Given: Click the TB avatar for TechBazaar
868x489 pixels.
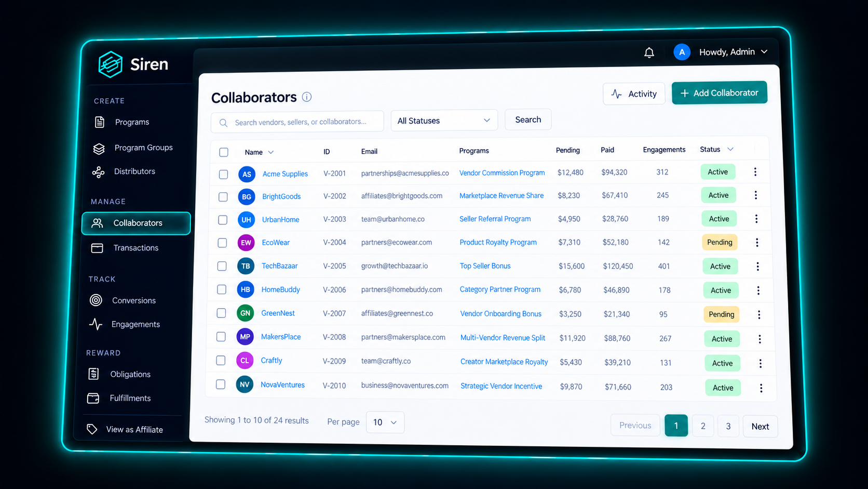Looking at the screenshot, I should [246, 266].
